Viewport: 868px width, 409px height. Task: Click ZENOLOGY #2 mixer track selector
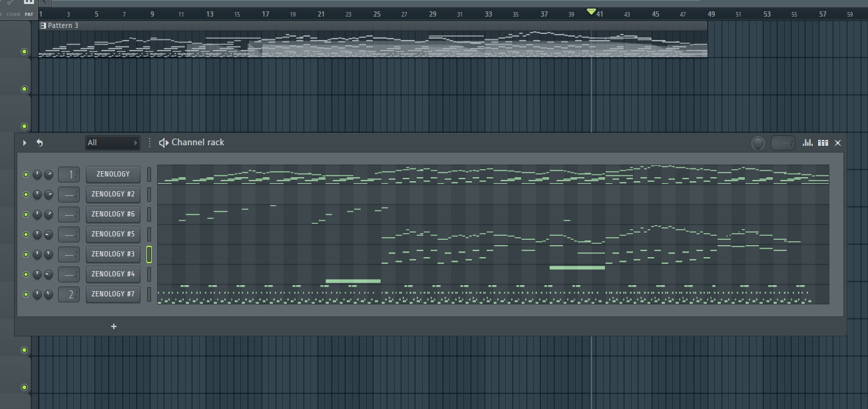(x=69, y=195)
